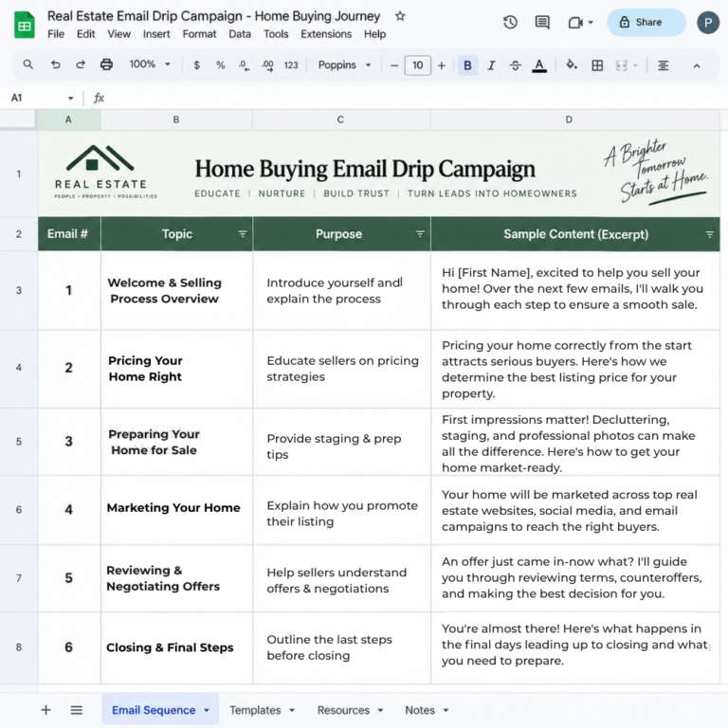Open the all sheets list icon

77,710
